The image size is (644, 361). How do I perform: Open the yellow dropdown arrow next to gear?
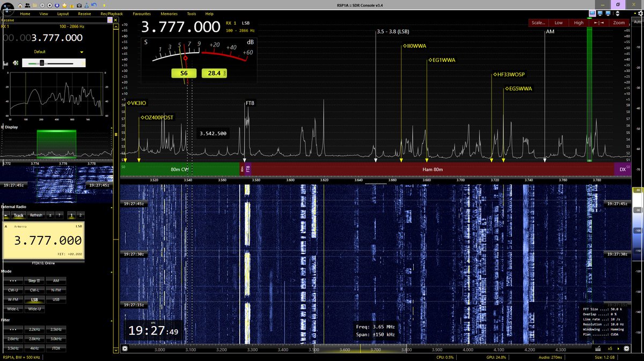pyautogui.click(x=635, y=13)
